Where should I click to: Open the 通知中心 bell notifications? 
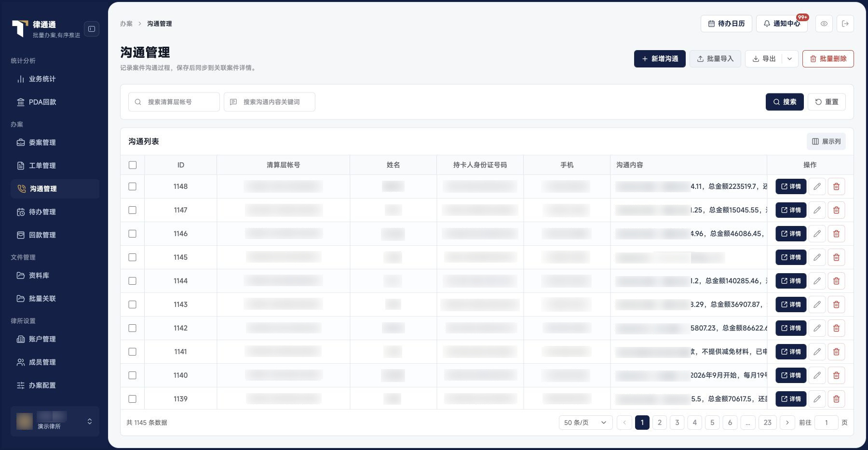[x=782, y=24]
